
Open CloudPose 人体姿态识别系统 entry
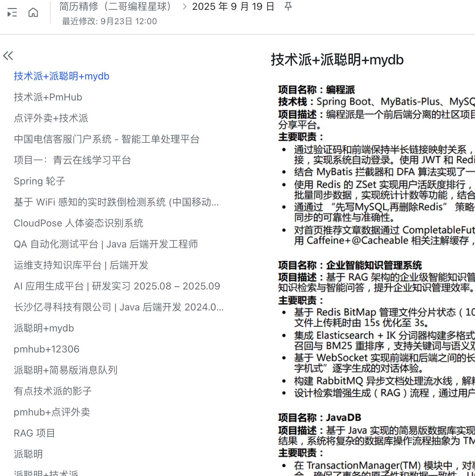point(79,223)
